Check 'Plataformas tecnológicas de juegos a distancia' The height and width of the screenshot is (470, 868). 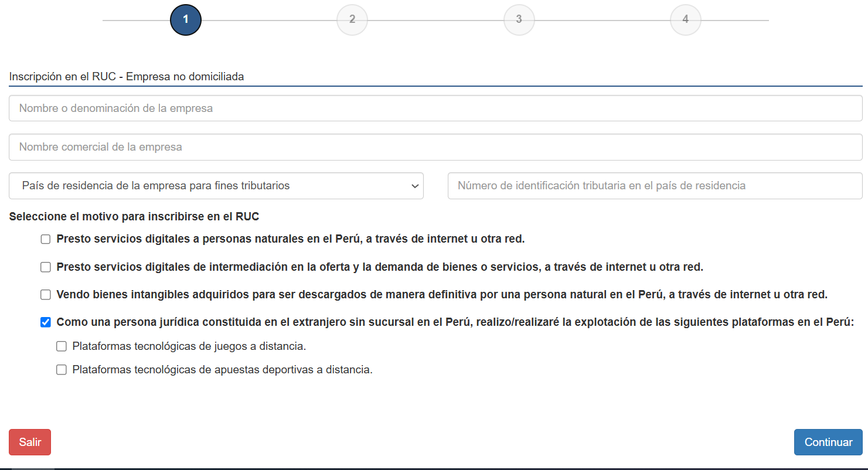(x=62, y=346)
